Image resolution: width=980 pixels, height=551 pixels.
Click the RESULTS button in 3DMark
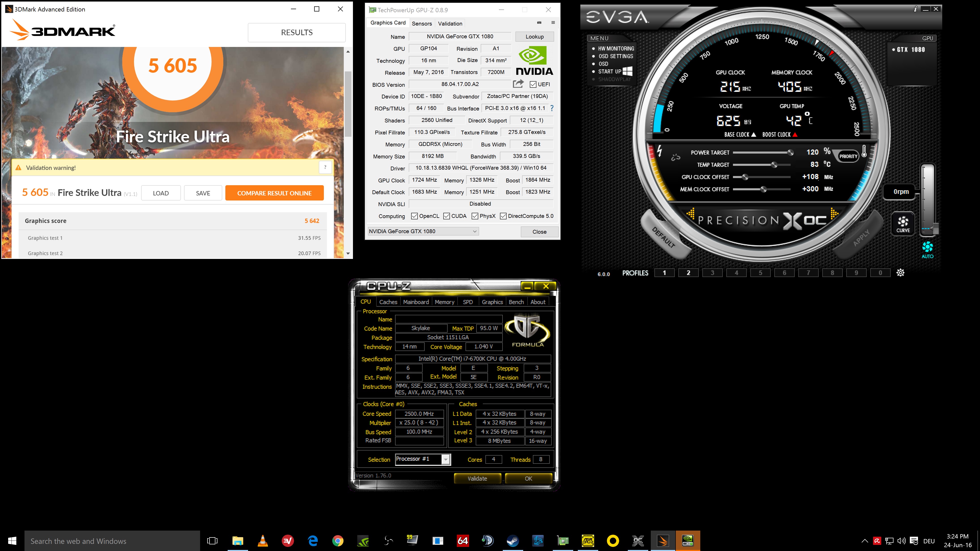point(297,32)
